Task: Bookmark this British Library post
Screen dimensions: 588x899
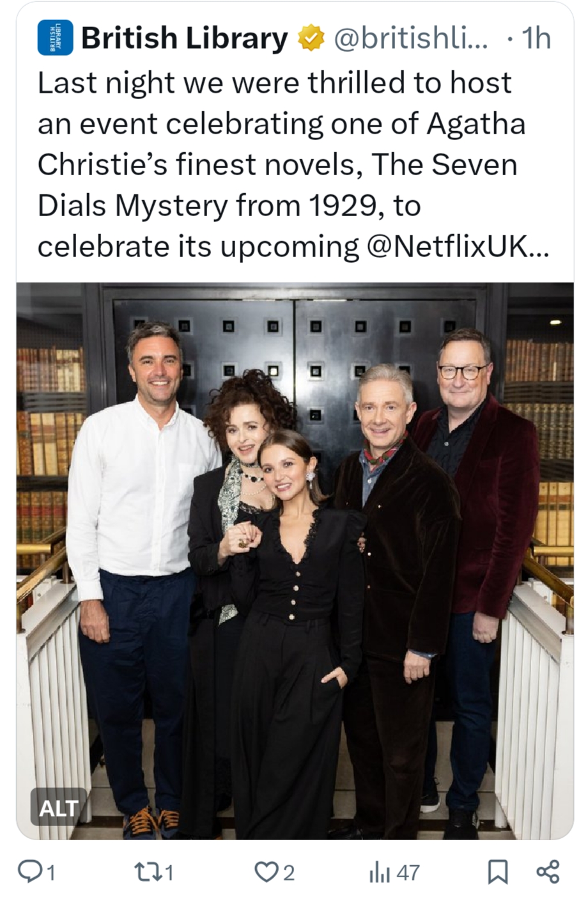Action: [498, 872]
